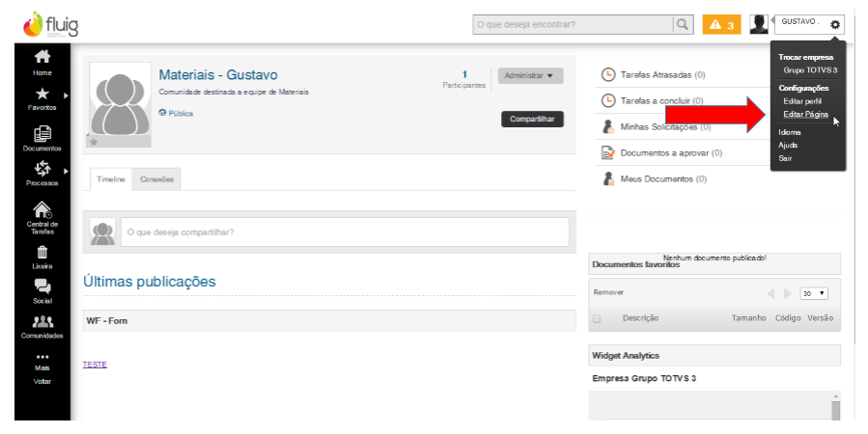This screenshot has width=868, height=434.
Task: Select Editar Página from the menu
Action: 805,115
